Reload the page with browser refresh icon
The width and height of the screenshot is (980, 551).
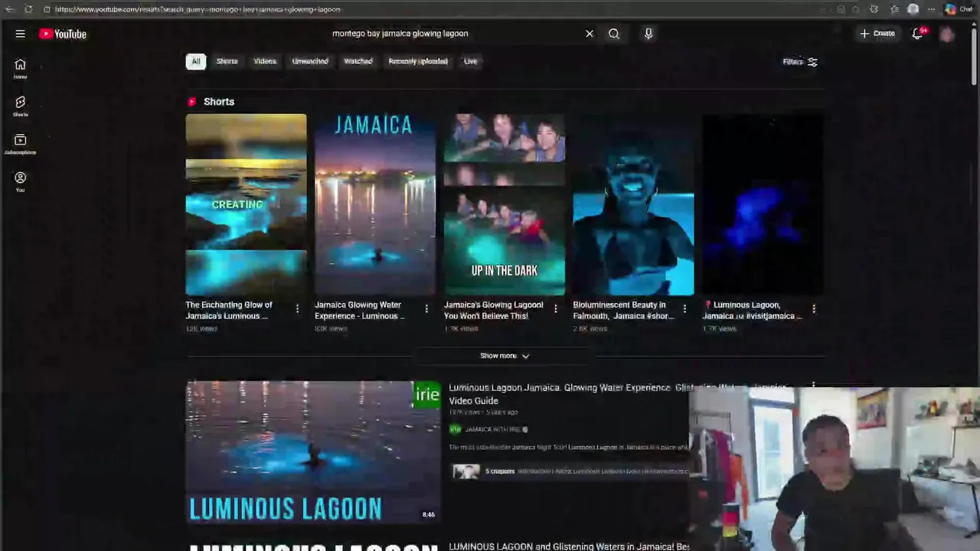pos(28,9)
